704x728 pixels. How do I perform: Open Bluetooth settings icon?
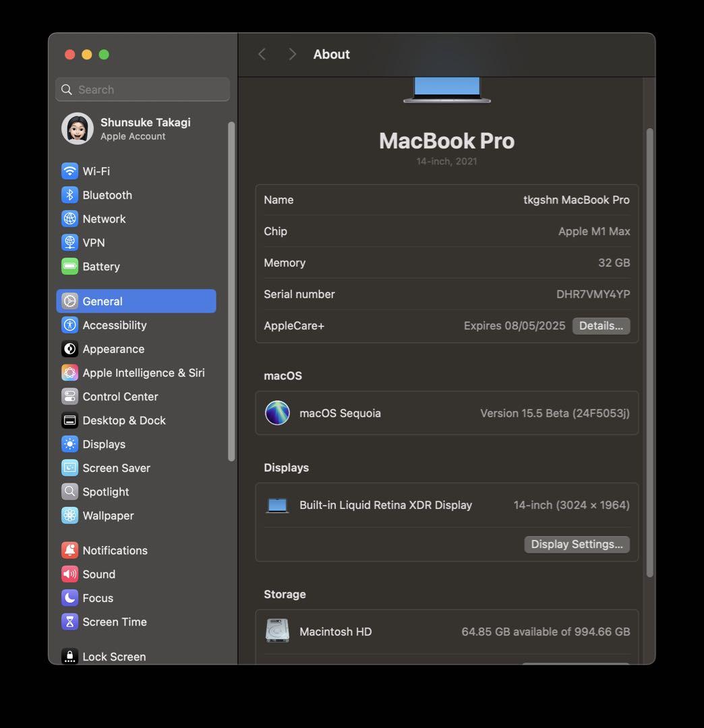tap(69, 195)
